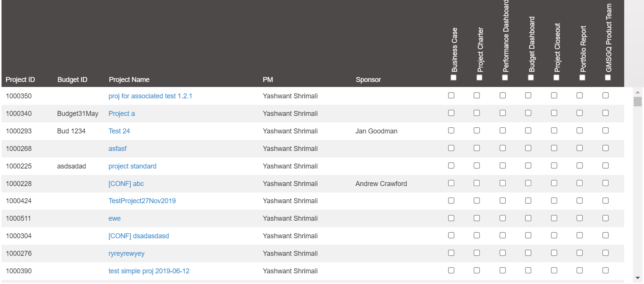644x284 pixels.
Task: Toggle the Performance Dashboard header checkbox
Action: (505, 78)
